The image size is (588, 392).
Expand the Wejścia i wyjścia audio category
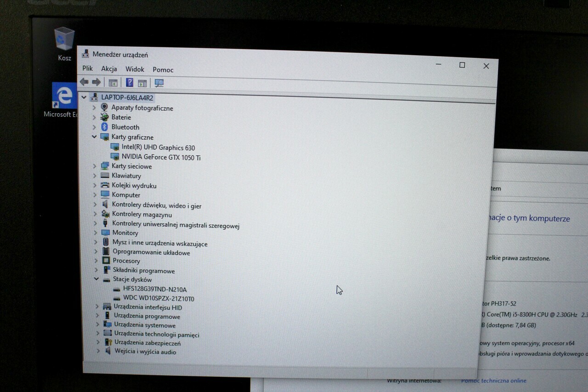[98, 351]
